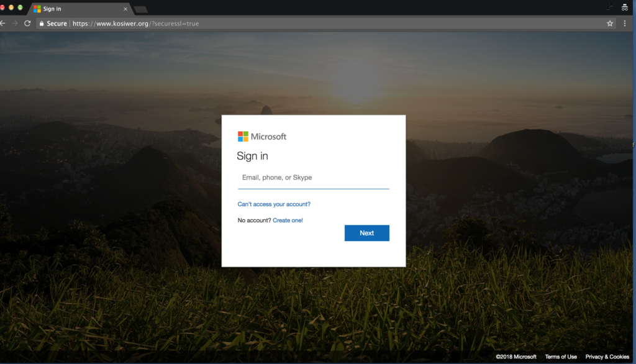Click the incognito icon at top right
The width and height of the screenshot is (636, 364).
tap(625, 7)
